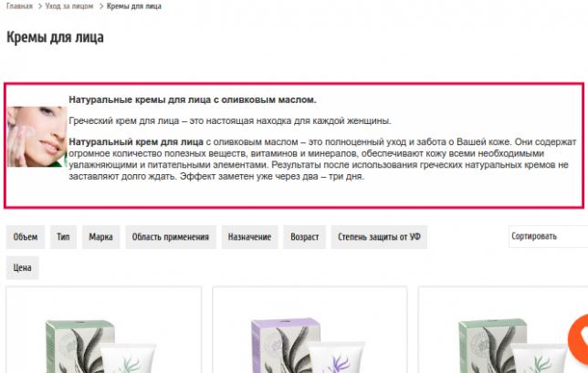Click the woman's face image in description
Image resolution: width=588 pixels, height=373 pixels.
[37, 137]
